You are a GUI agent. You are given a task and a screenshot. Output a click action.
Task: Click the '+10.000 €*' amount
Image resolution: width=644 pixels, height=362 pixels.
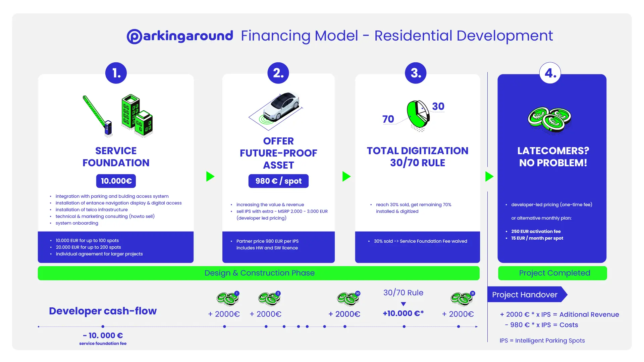pyautogui.click(x=404, y=314)
